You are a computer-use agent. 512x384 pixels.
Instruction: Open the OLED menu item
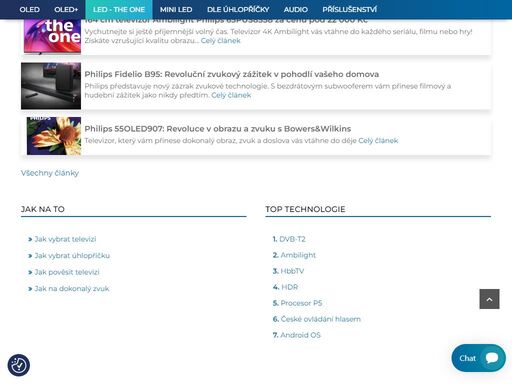coord(29,9)
